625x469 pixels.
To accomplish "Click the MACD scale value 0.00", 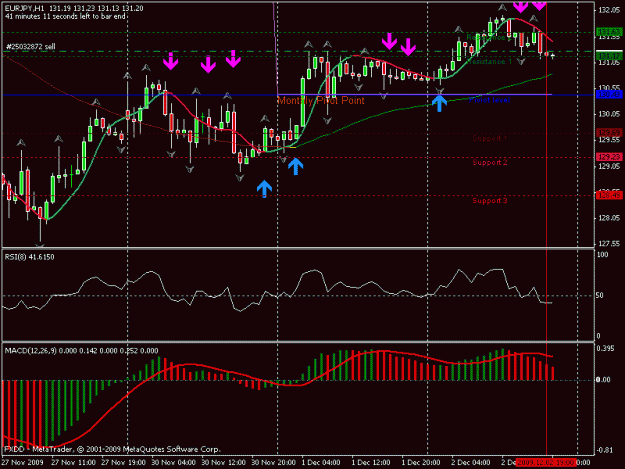I will (603, 380).
